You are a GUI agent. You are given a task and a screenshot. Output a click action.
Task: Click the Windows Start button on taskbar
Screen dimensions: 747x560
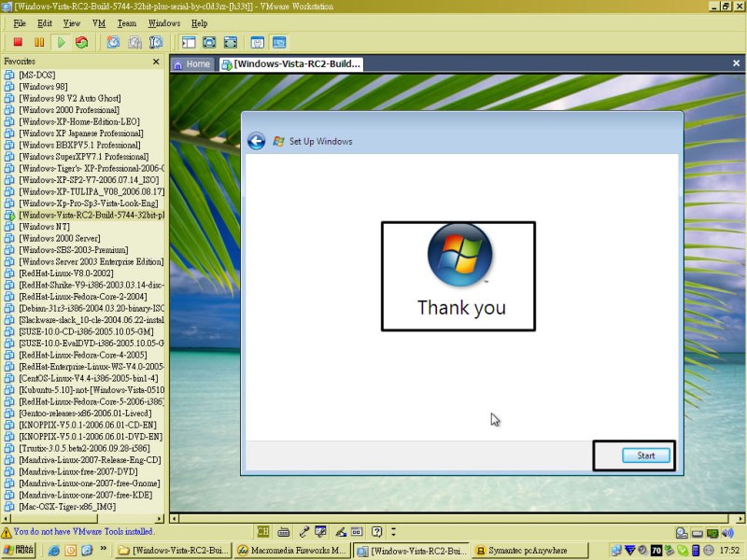pyautogui.click(x=19, y=550)
